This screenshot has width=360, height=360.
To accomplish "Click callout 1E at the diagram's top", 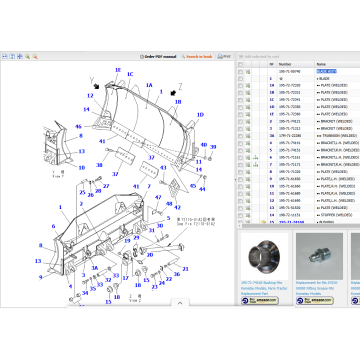I will click(x=118, y=70).
